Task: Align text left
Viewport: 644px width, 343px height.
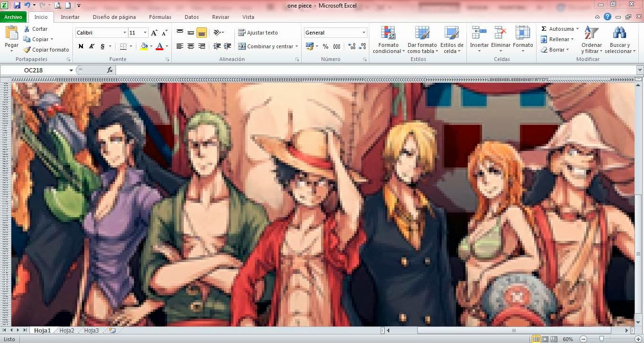Action: pyautogui.click(x=180, y=46)
